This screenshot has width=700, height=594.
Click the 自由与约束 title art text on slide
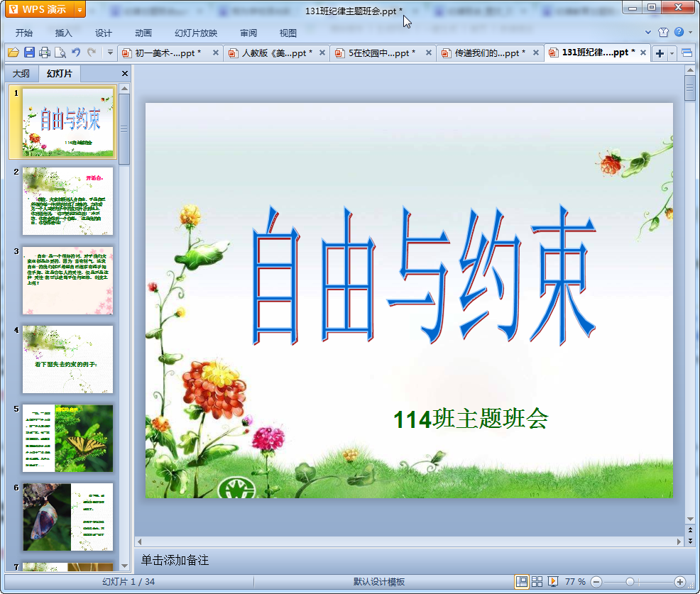coord(424,275)
